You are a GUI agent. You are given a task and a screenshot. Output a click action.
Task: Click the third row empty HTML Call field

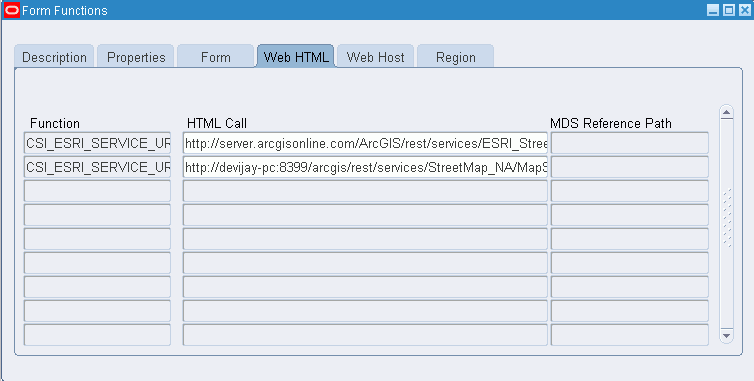(x=365, y=191)
